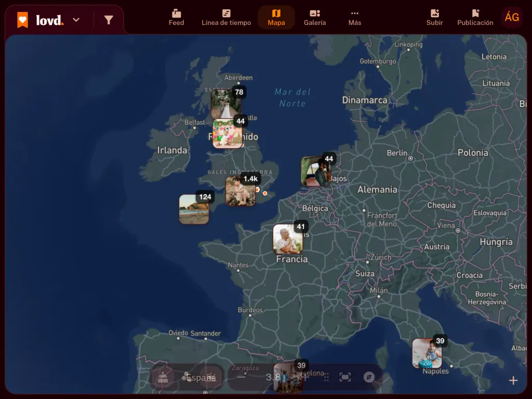Viewport: 532px width, 399px height.
Task: Open the Línea de tiempo tab
Action: [227, 18]
